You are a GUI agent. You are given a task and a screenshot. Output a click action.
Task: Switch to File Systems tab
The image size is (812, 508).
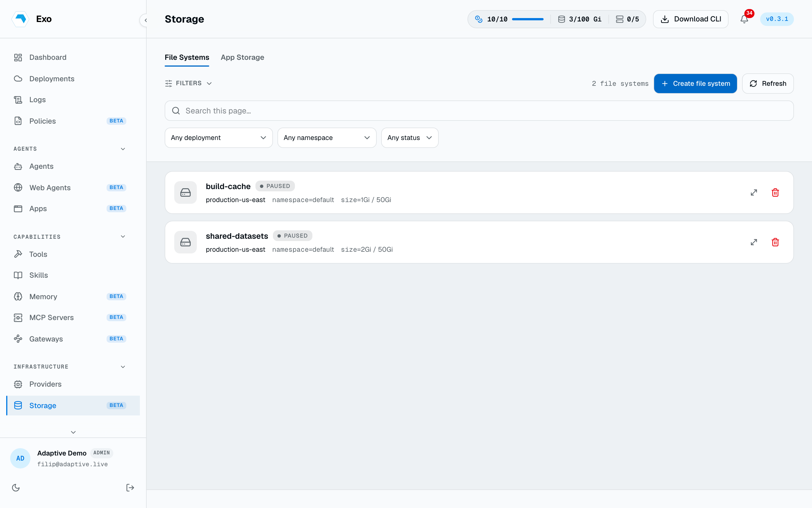[187, 58]
